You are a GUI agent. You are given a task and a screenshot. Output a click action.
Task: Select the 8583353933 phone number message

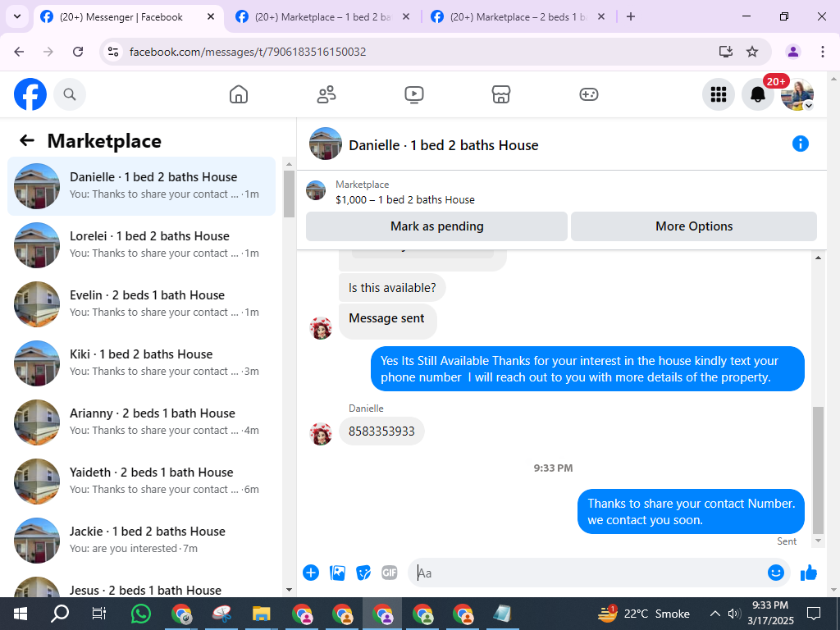pos(381,431)
